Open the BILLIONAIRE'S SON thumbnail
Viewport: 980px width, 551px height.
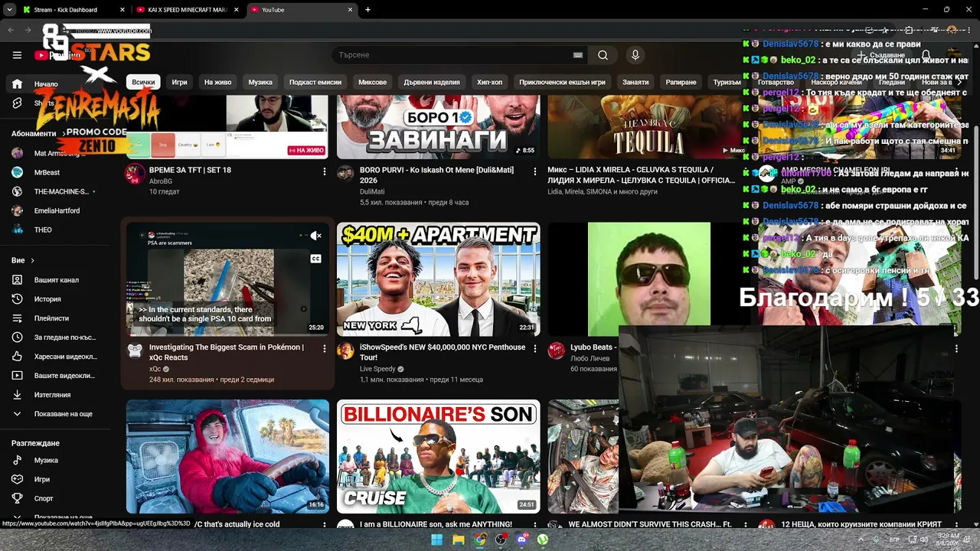[438, 456]
